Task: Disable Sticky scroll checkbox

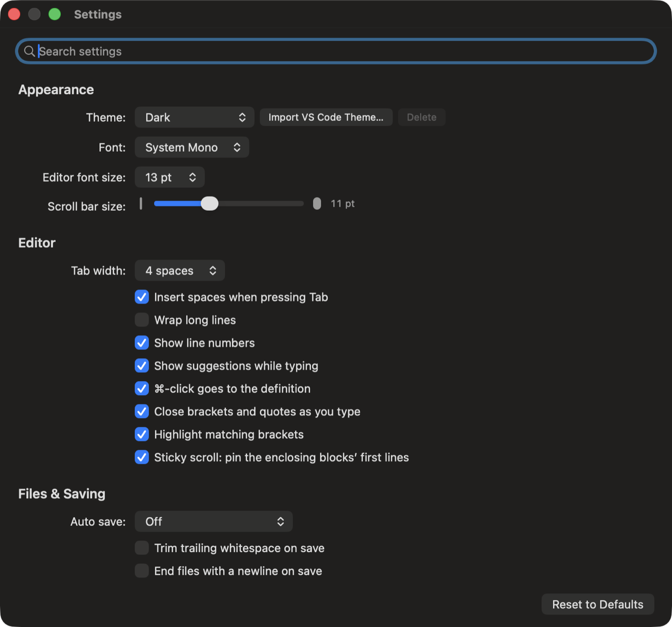Action: pos(142,457)
